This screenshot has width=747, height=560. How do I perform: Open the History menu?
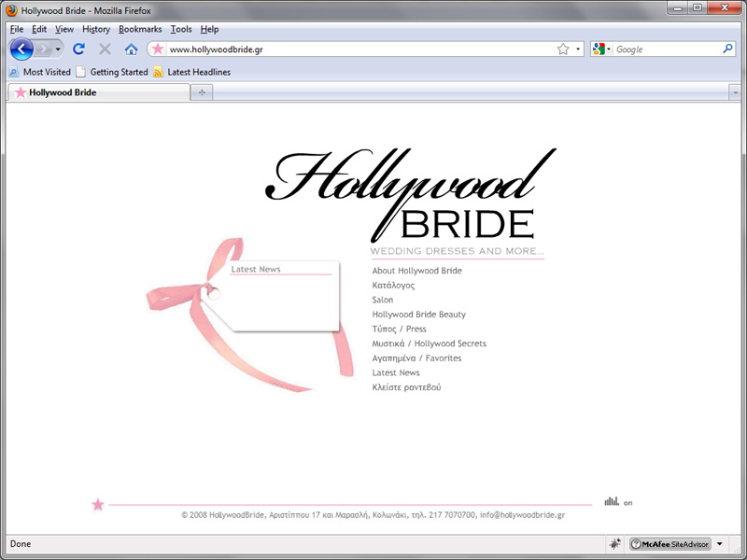[96, 29]
